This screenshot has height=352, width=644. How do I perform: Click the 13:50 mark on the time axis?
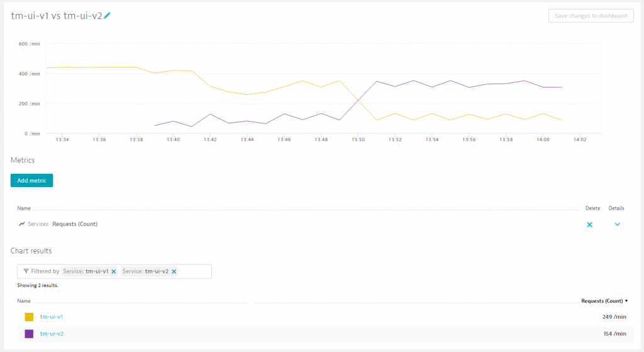[358, 140]
